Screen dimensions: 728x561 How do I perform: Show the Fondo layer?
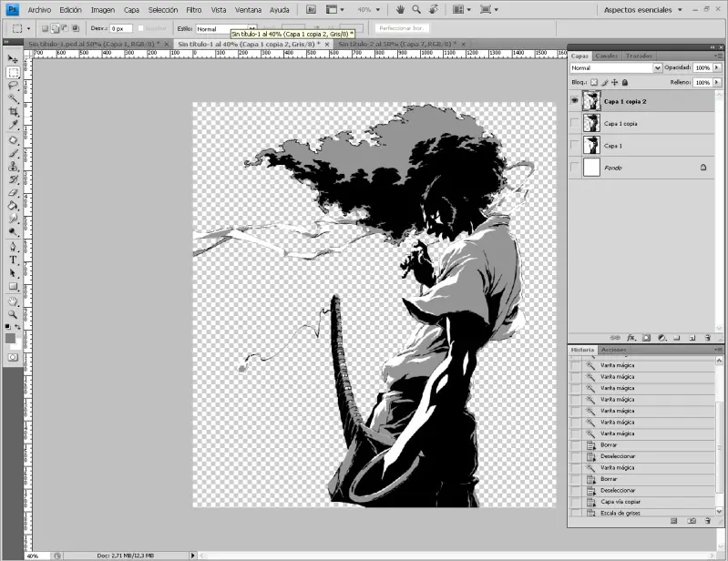click(x=575, y=167)
